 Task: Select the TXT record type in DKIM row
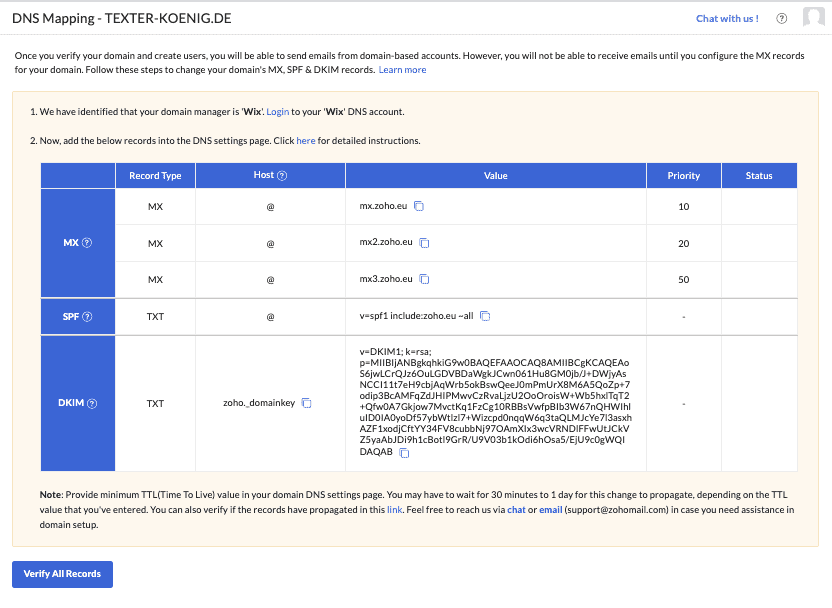click(155, 404)
